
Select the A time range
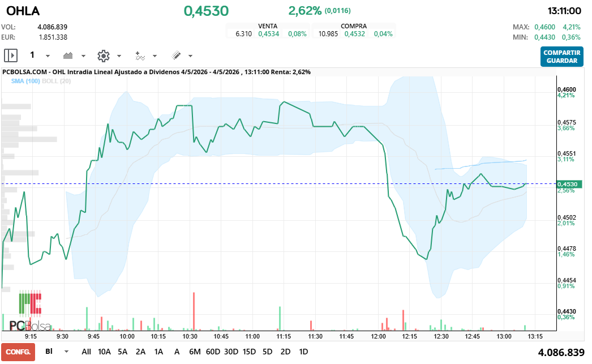coord(177,352)
